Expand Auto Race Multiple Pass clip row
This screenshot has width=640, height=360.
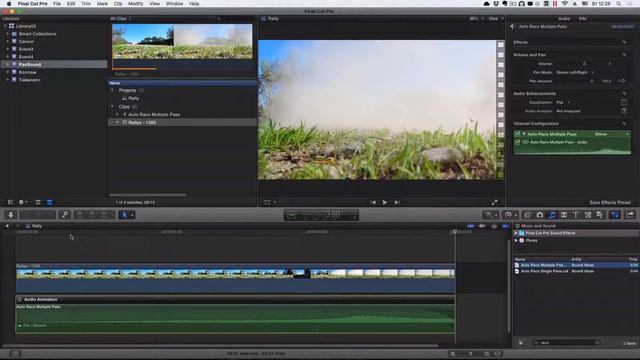point(118,115)
